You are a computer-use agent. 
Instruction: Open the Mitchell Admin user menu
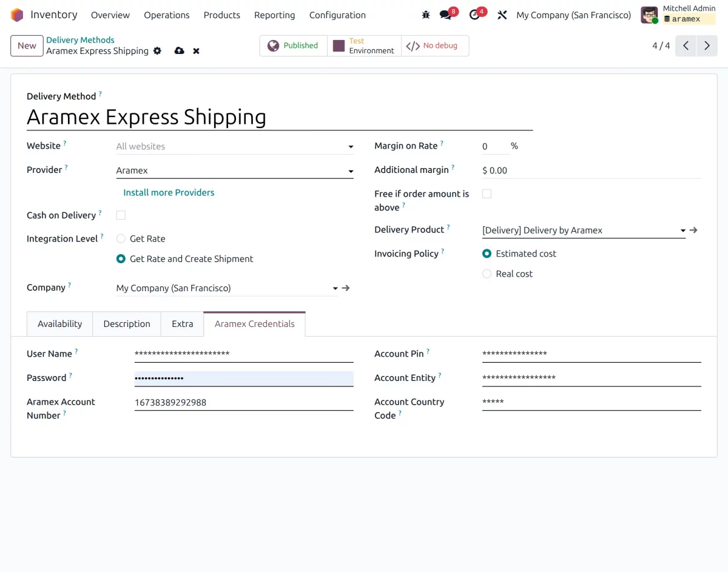coord(679,15)
